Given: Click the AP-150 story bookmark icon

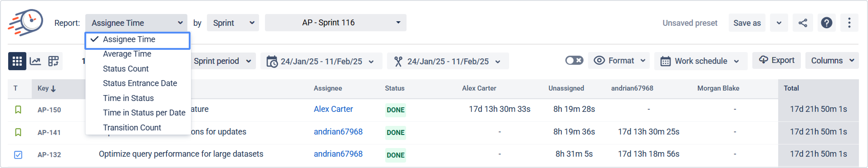Looking at the screenshot, I should (18, 110).
